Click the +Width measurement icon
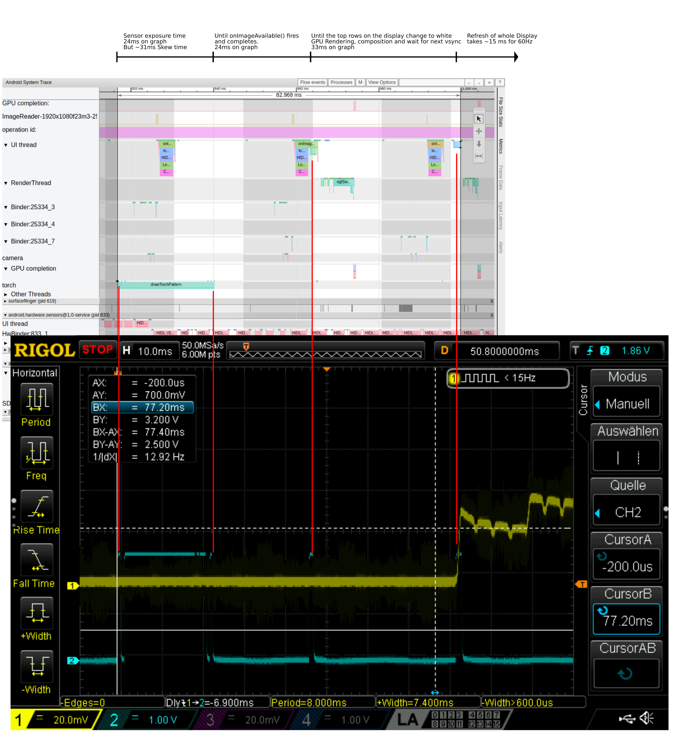The height and width of the screenshot is (739, 700). (37, 613)
